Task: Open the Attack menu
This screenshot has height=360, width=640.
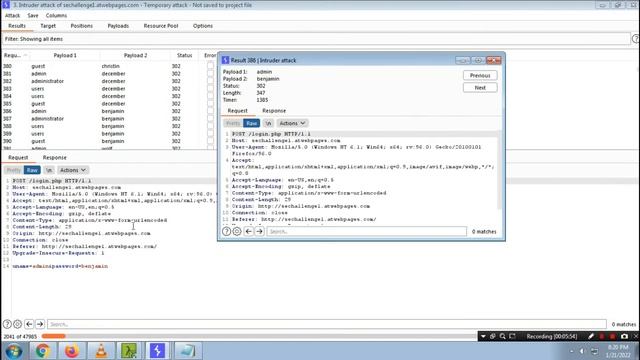Action: click(12, 15)
